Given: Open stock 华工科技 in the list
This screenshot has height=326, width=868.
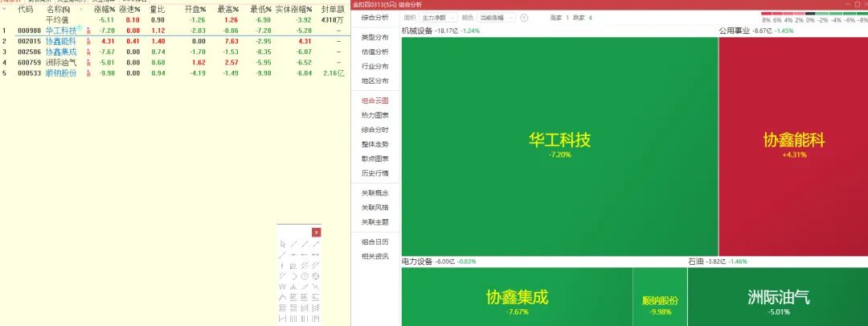Looking at the screenshot, I should click(61, 31).
